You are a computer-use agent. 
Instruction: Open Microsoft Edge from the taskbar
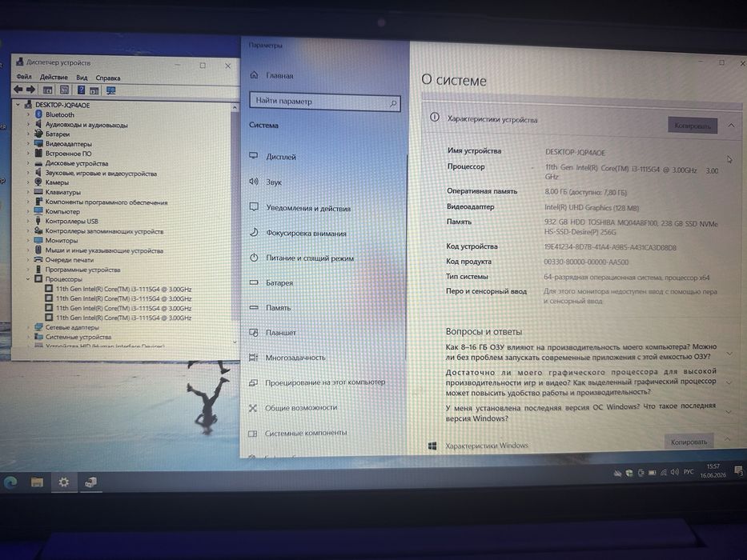coord(10,482)
